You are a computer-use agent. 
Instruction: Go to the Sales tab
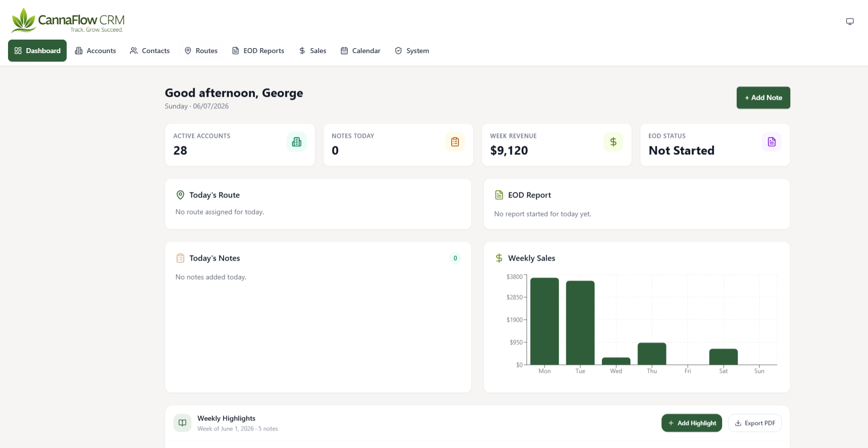313,51
